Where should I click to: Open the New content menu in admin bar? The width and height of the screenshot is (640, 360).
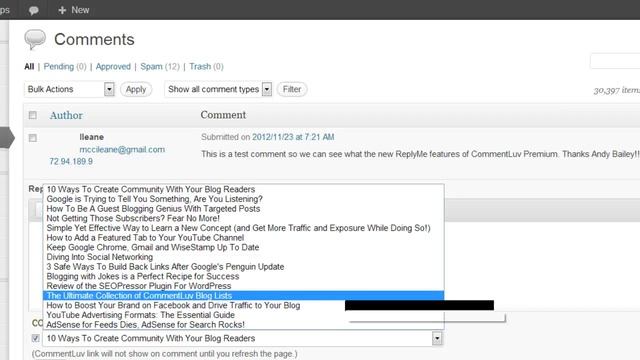coord(74,10)
